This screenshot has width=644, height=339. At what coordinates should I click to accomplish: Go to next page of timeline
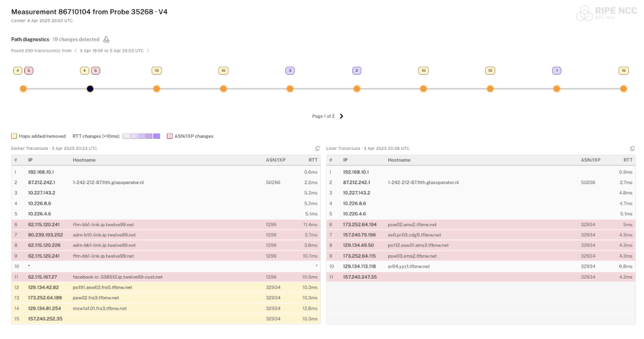point(342,116)
